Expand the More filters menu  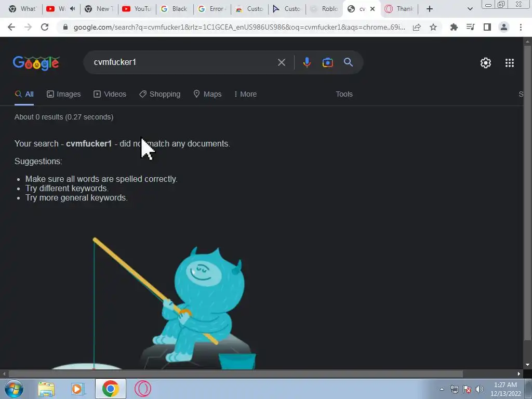[x=245, y=95]
